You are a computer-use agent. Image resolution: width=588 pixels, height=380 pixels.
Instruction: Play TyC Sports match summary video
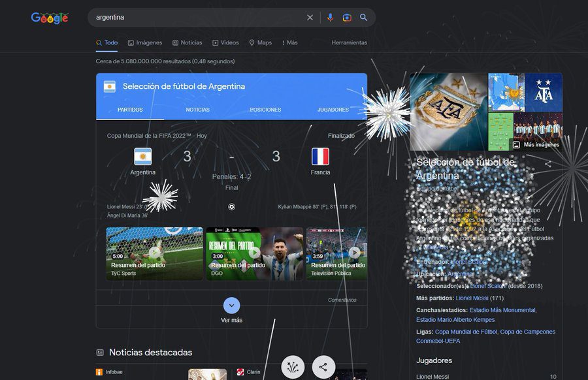click(154, 254)
